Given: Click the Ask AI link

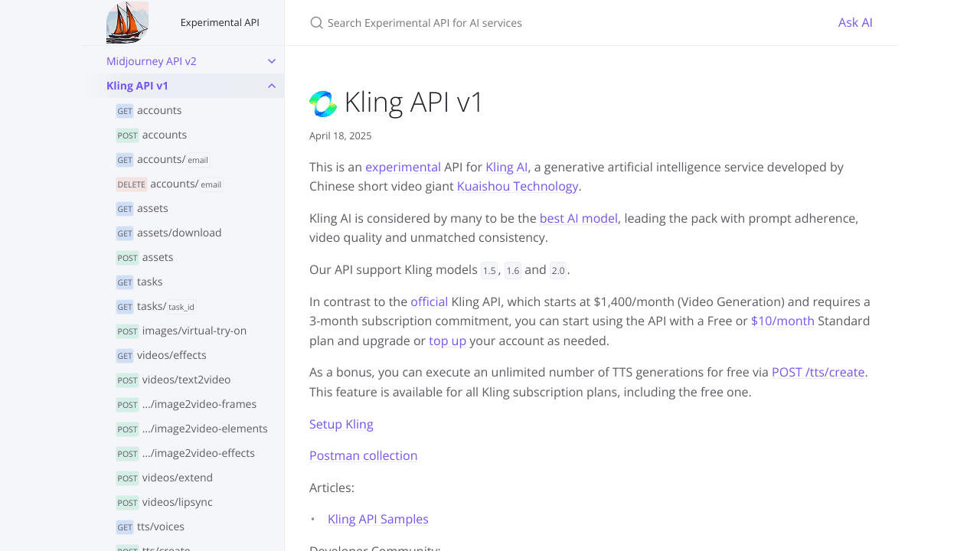Looking at the screenshot, I should pos(855,22).
